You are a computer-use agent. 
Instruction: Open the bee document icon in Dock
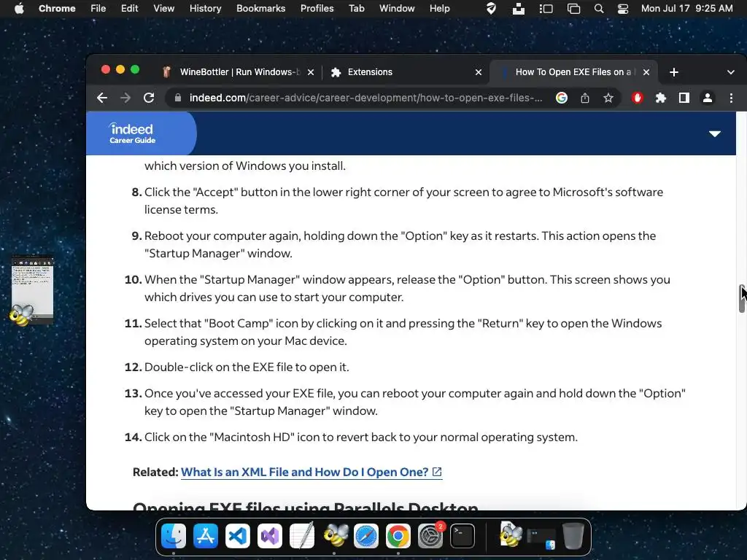pyautogui.click(x=510, y=534)
